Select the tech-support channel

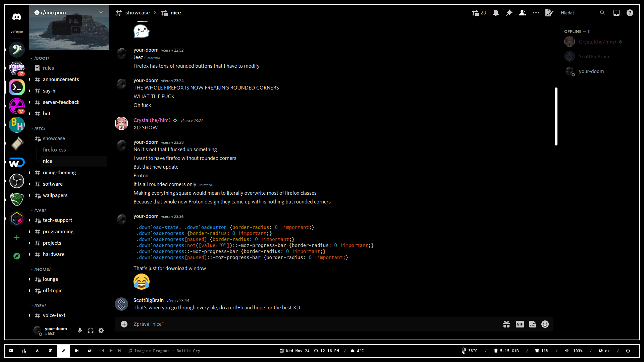57,220
